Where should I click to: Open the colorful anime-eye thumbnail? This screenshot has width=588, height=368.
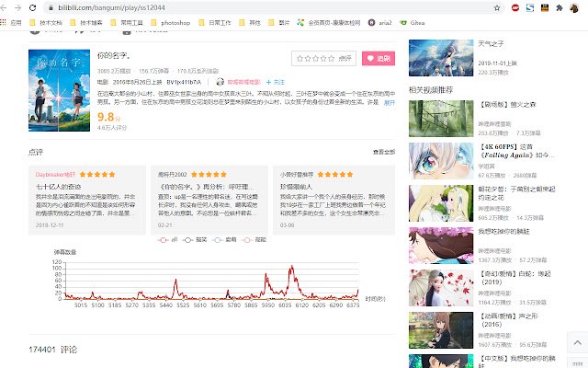[x=441, y=161]
